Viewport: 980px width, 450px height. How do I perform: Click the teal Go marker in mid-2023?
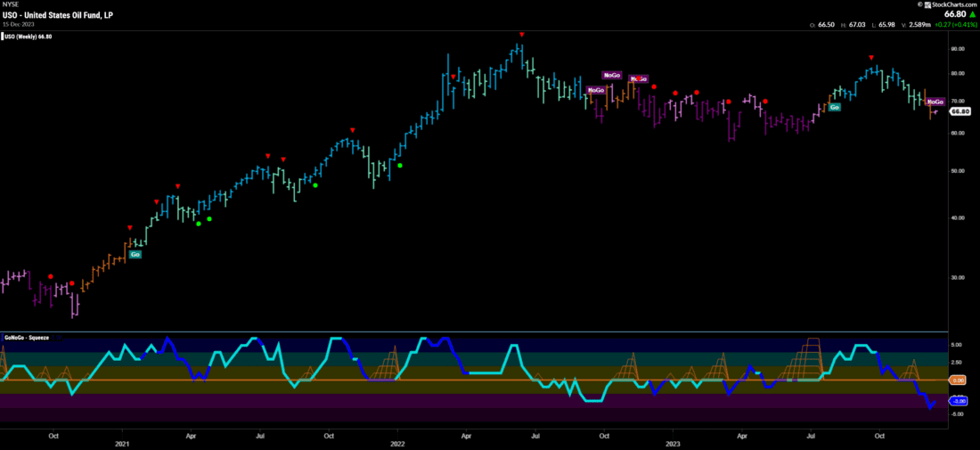835,107
